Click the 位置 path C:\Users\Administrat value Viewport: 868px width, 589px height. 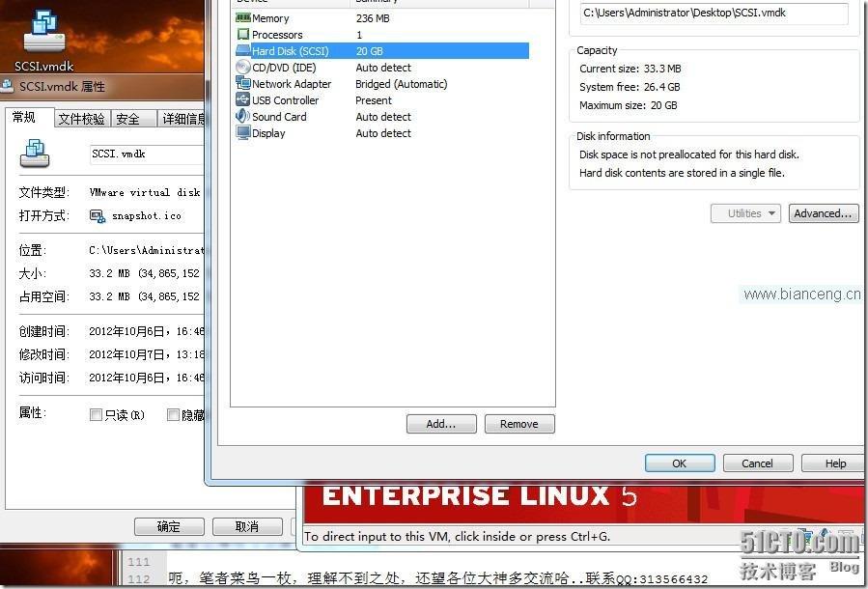pos(146,250)
